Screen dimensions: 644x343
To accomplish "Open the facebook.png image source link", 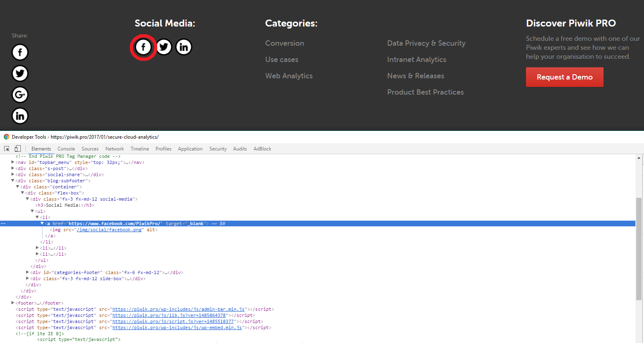I will pyautogui.click(x=109, y=230).
